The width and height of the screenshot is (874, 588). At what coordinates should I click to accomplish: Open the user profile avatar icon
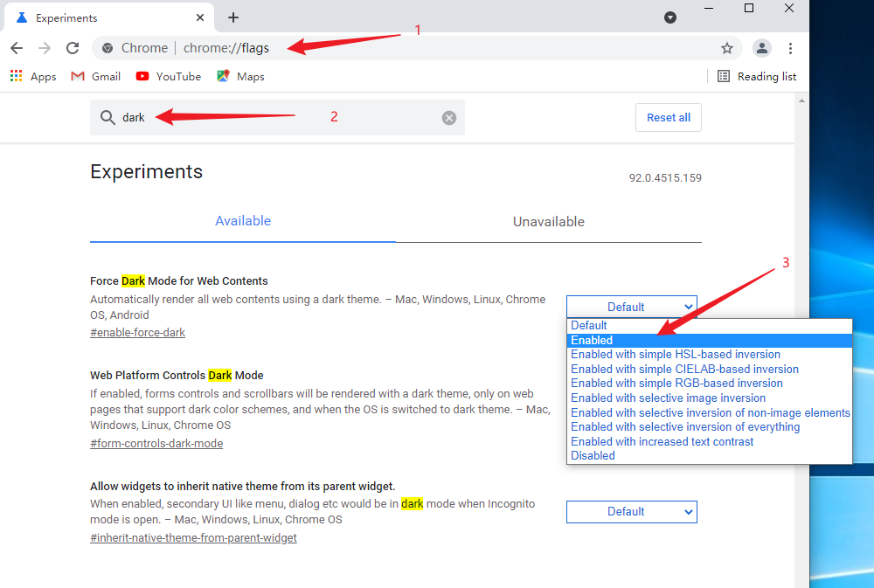762,48
